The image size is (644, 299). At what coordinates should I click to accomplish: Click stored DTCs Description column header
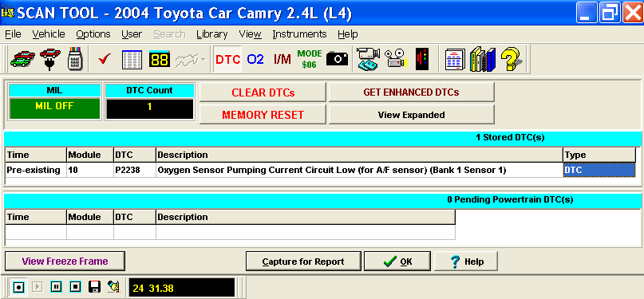(359, 155)
